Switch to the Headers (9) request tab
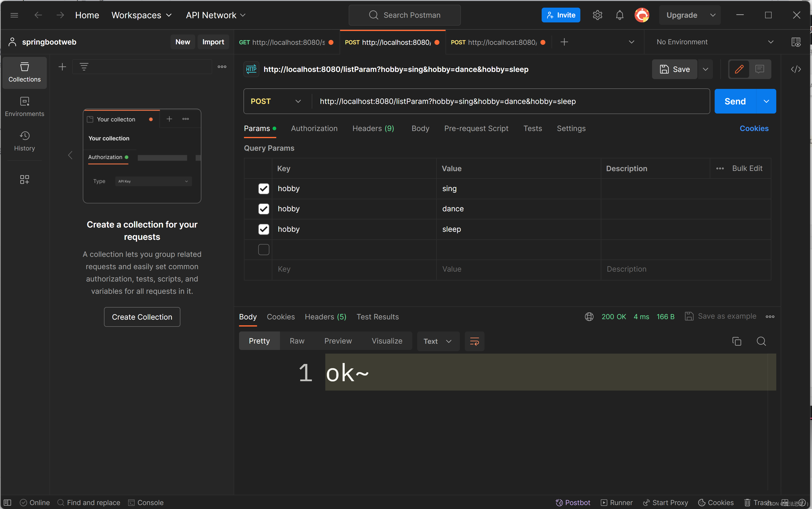The height and width of the screenshot is (509, 812). click(373, 129)
